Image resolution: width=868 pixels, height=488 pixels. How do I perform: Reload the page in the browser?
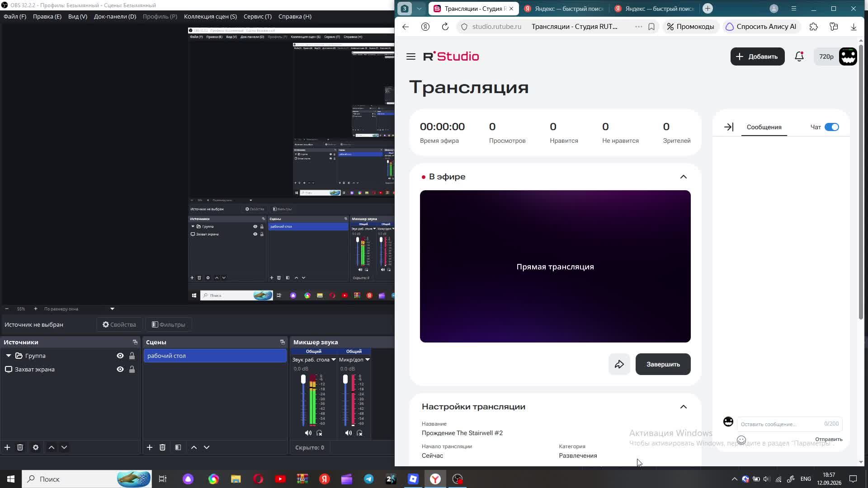pyautogui.click(x=445, y=27)
